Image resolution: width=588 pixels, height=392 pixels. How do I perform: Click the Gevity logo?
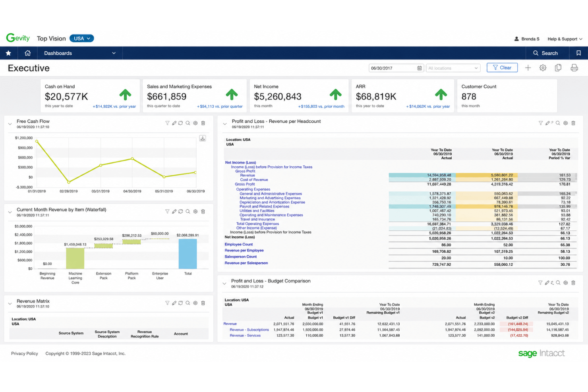(x=18, y=38)
